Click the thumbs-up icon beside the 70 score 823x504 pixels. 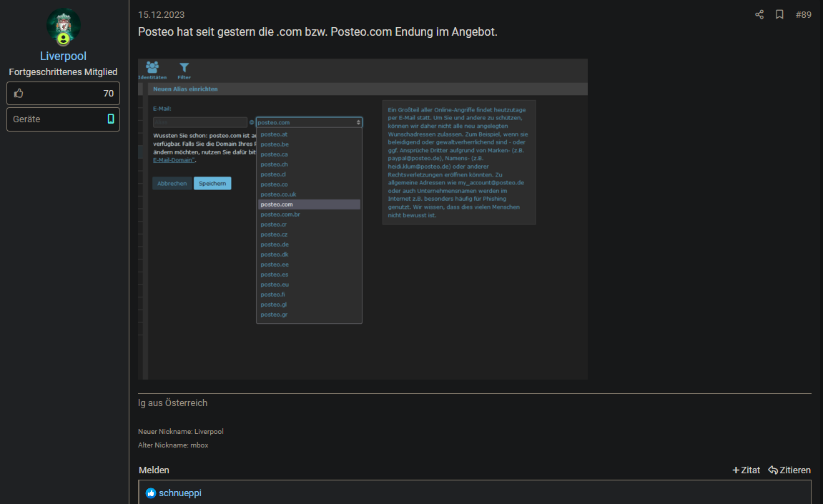point(19,93)
